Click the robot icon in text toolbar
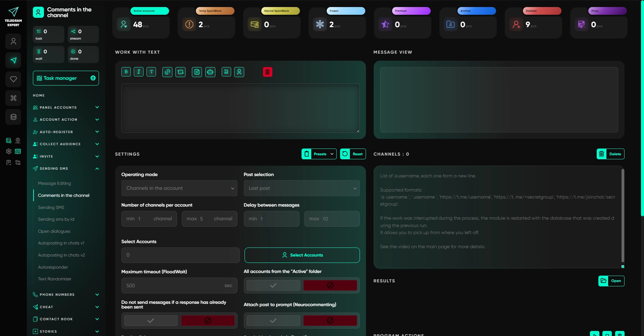This screenshot has width=644, height=336. (210, 72)
